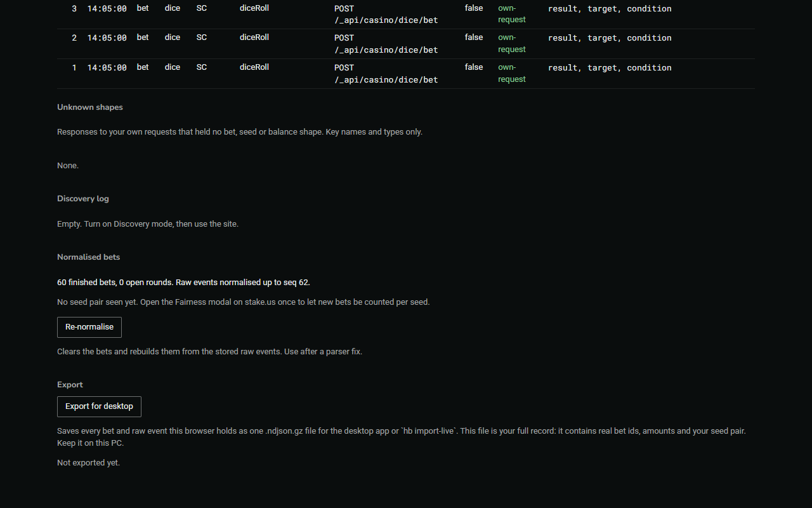This screenshot has height=508, width=812.
Task: Click the own-request label in row 2
Action: pyautogui.click(x=512, y=43)
